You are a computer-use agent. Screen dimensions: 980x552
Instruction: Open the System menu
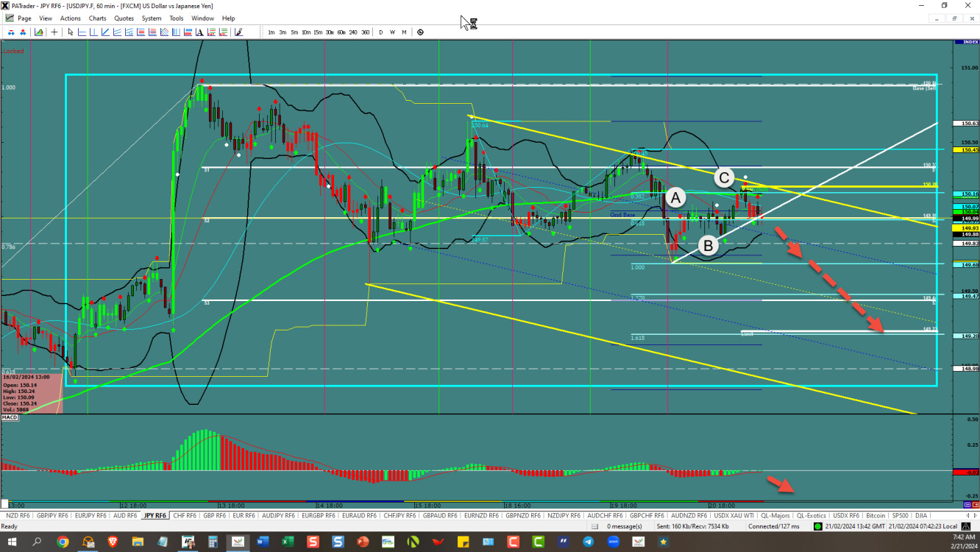(x=152, y=18)
